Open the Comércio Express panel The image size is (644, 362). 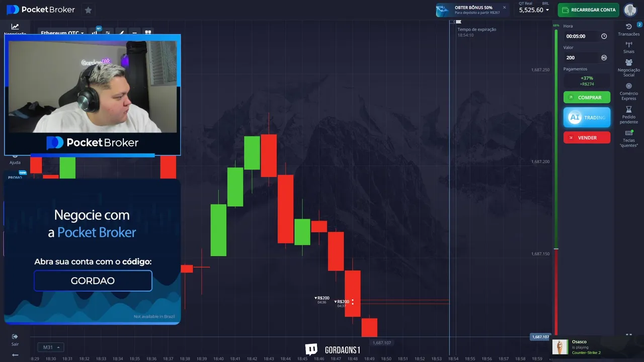(x=629, y=92)
